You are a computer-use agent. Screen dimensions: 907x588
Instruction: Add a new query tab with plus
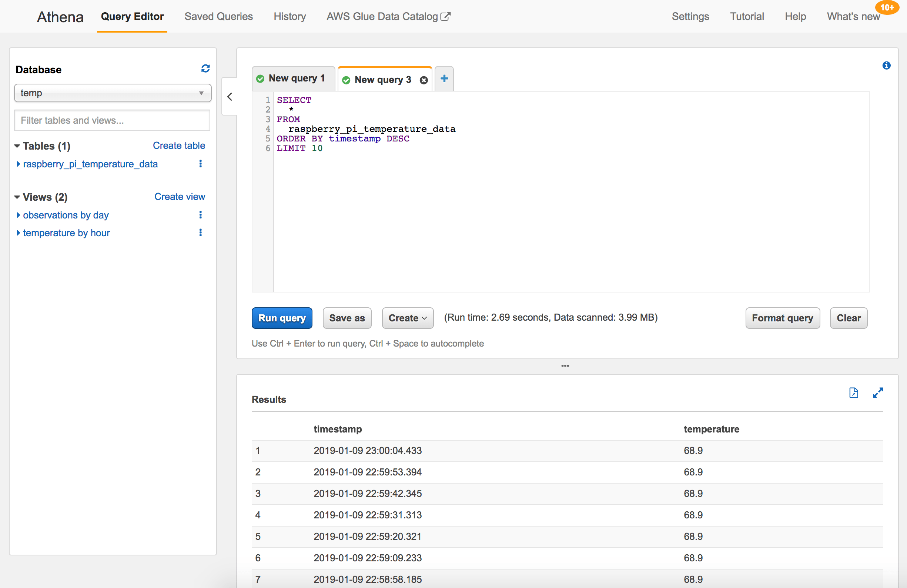[x=444, y=79]
